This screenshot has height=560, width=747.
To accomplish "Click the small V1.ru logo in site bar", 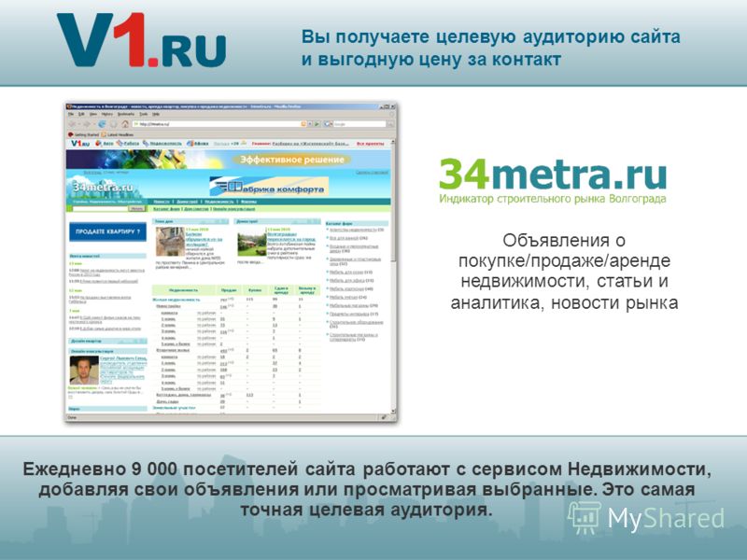I will click(80, 144).
